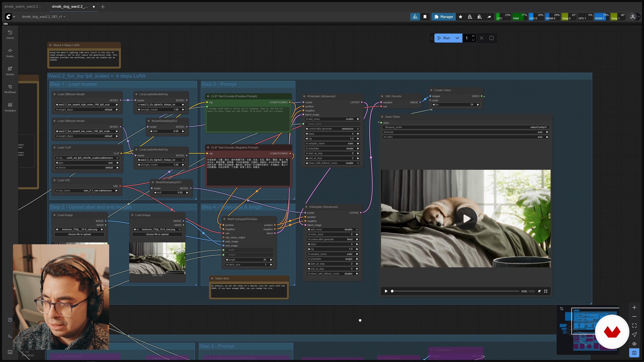The image size is (644, 362).
Task: Click the filename_prefix video/ComfyUI field
Action: pyautogui.click(x=466, y=127)
